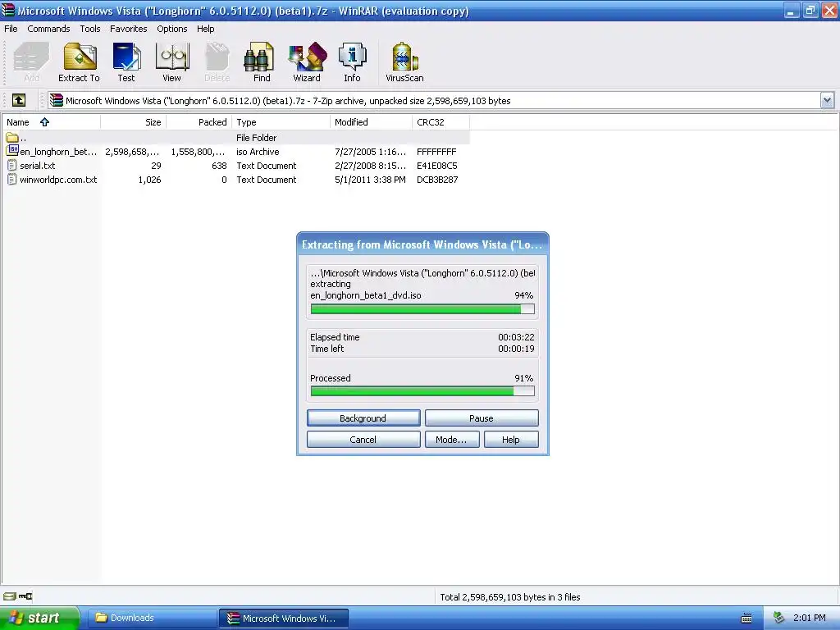The image size is (840, 630).
Task: Click the WinRAR title bar app icon
Action: click(7, 10)
